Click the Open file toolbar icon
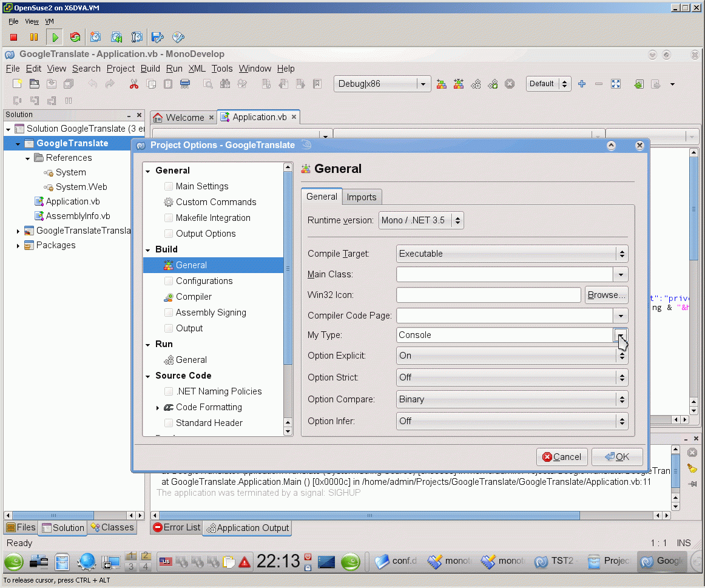The width and height of the screenshot is (705, 588). 34,84
